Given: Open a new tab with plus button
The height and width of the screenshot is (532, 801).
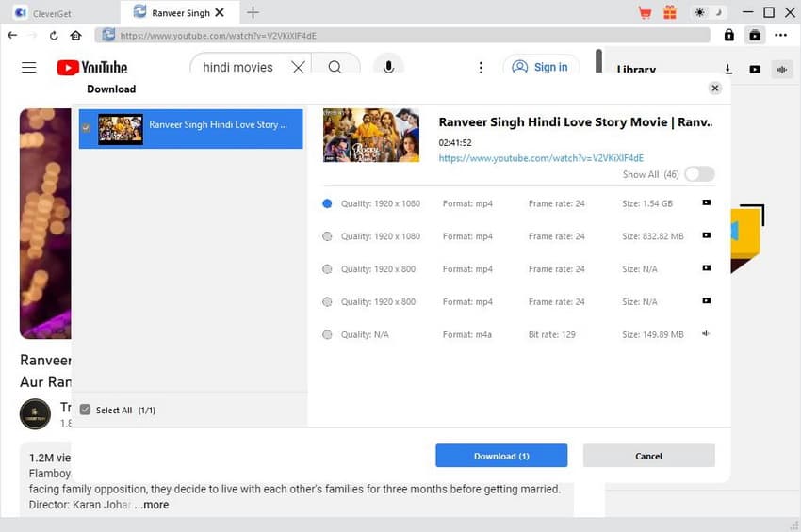Looking at the screenshot, I should pyautogui.click(x=253, y=12).
